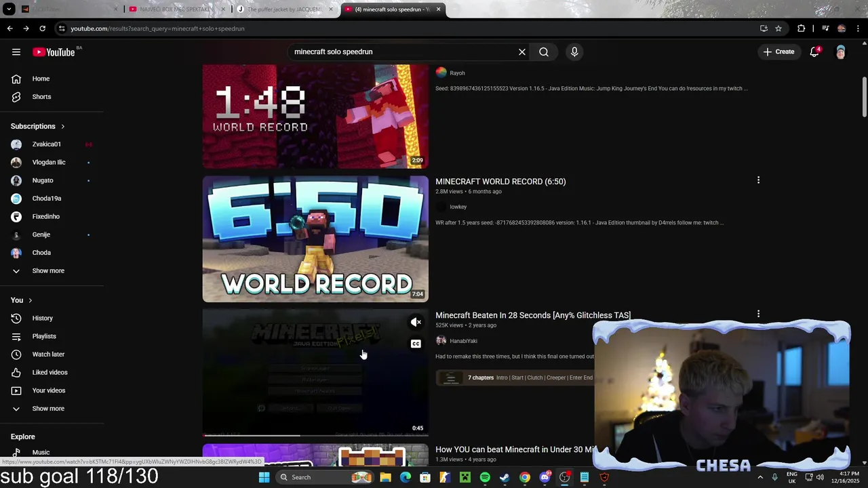Open Rayoh channel link
The height and width of the screenshot is (488, 868).
457,73
